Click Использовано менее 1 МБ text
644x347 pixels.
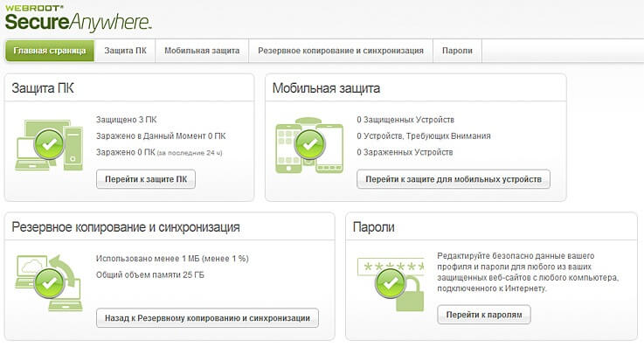(x=172, y=259)
